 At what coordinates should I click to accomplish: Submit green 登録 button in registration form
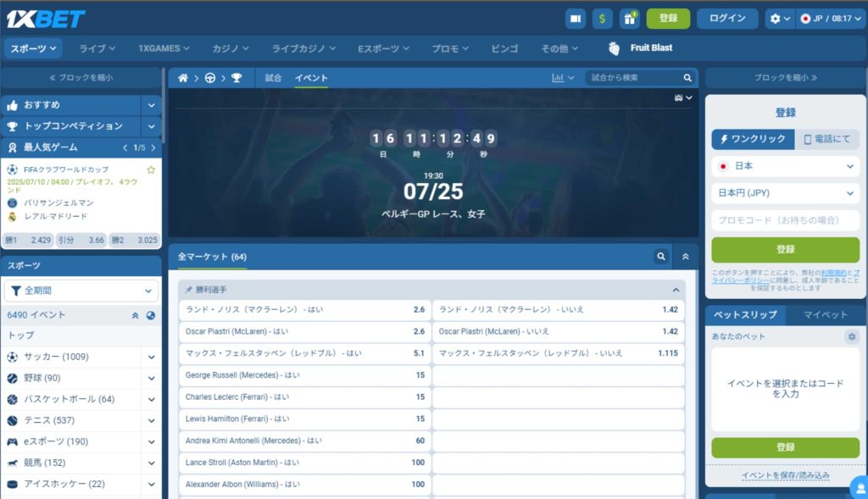(786, 249)
